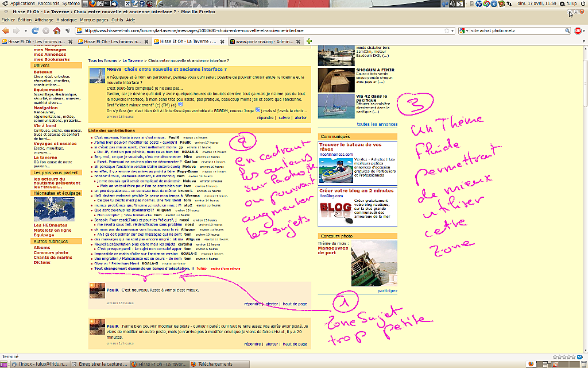
Task: Go to the home page icon
Action: coord(57,30)
